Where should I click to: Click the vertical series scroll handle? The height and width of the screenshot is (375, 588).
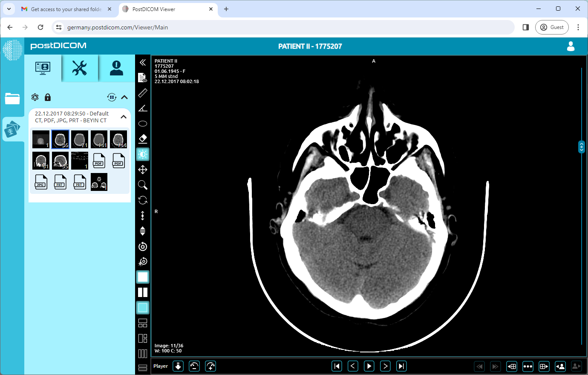(582, 147)
